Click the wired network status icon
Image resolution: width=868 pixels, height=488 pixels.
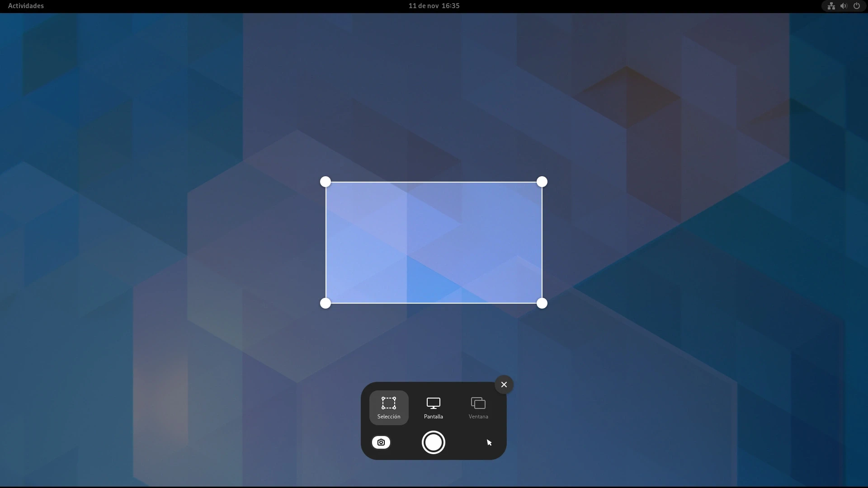[x=831, y=6]
